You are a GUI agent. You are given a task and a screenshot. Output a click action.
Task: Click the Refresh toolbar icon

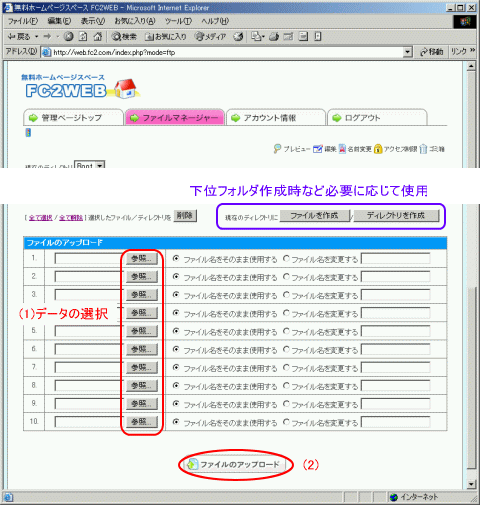pyautogui.click(x=83, y=36)
